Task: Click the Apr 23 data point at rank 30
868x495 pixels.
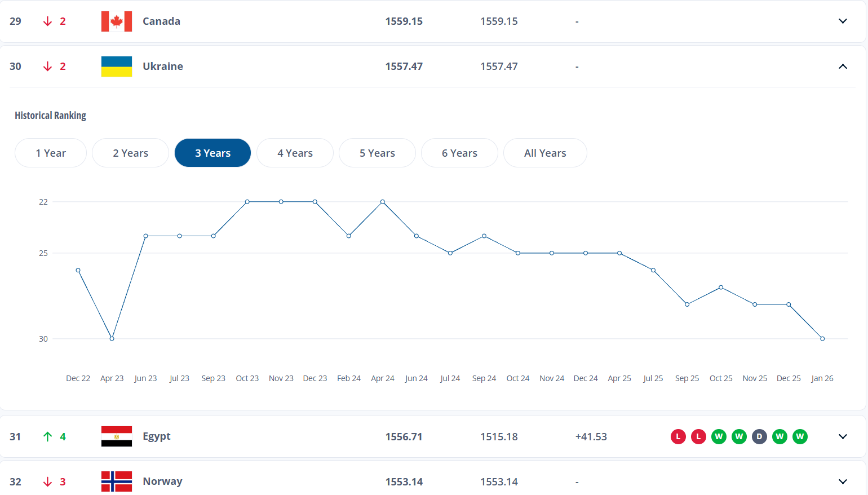Action: (x=112, y=339)
